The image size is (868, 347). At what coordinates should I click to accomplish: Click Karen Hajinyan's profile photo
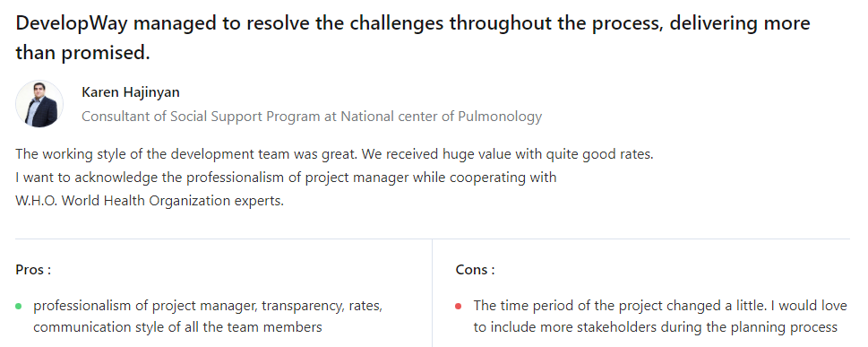(39, 104)
